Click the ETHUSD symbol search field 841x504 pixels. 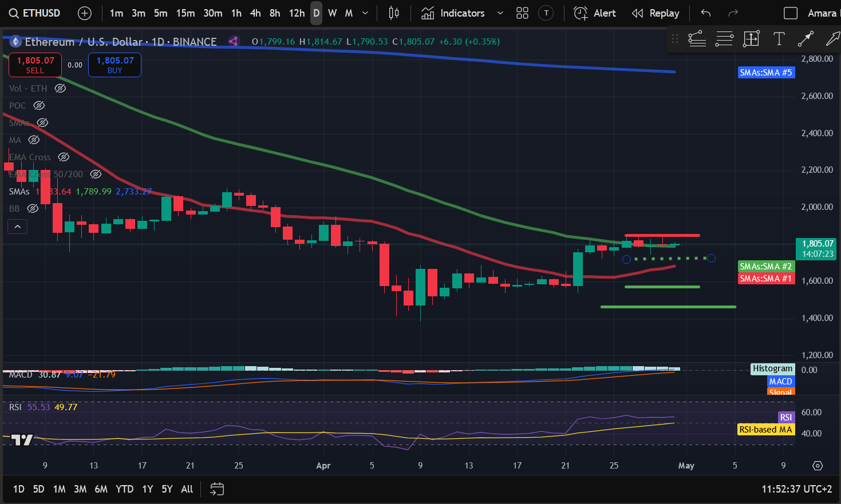tap(35, 13)
